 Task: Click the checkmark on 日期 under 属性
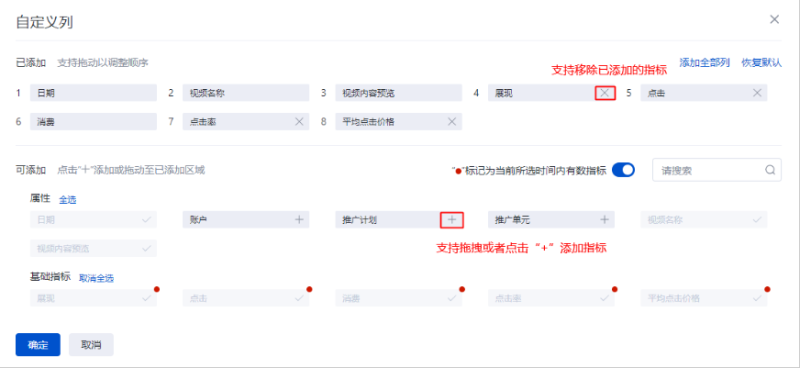click(x=146, y=219)
